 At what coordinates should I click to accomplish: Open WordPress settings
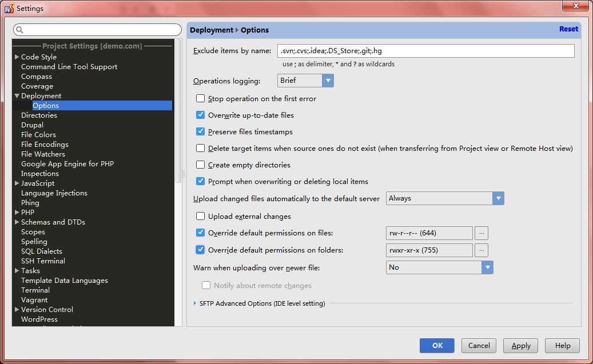pos(39,319)
